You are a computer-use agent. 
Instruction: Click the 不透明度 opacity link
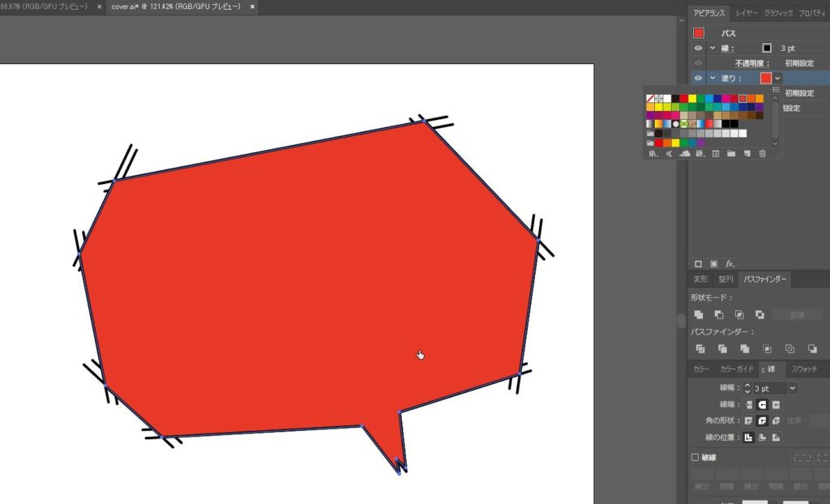coord(751,63)
